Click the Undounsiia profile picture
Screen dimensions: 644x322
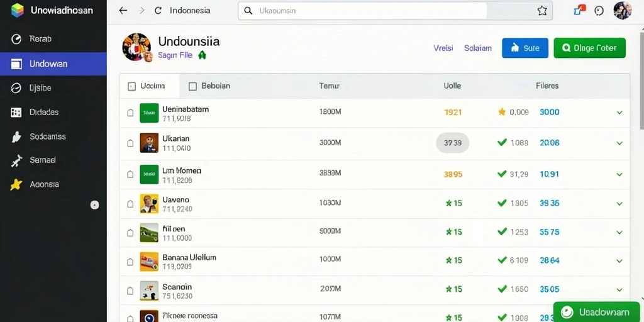(x=136, y=47)
